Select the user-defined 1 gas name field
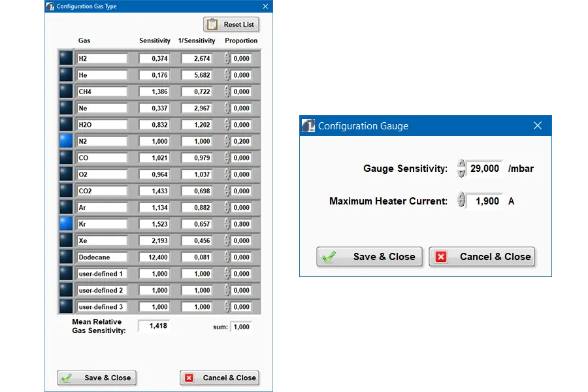 point(101,274)
